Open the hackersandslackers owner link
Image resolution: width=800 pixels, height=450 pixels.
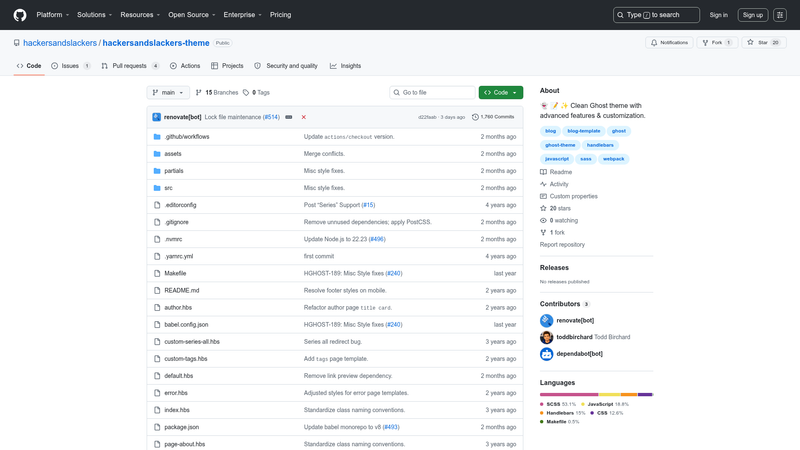click(x=60, y=43)
